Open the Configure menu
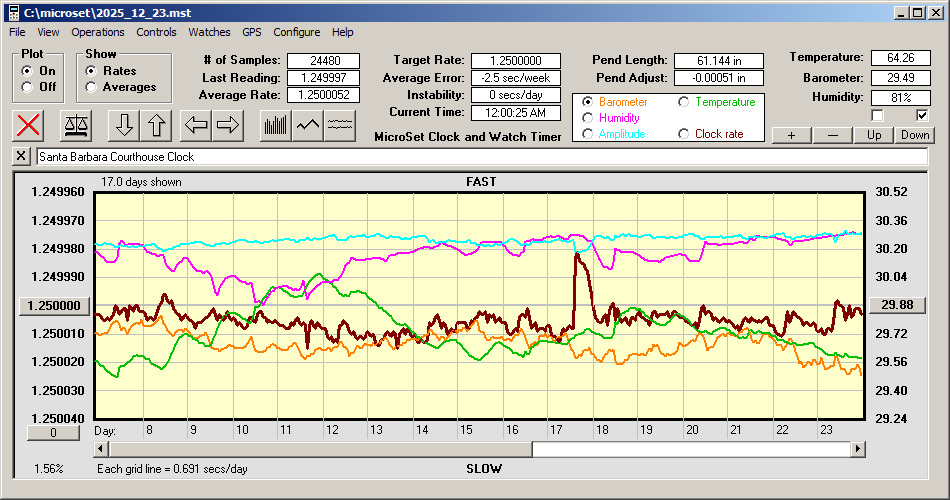The image size is (950, 500). pyautogui.click(x=297, y=32)
